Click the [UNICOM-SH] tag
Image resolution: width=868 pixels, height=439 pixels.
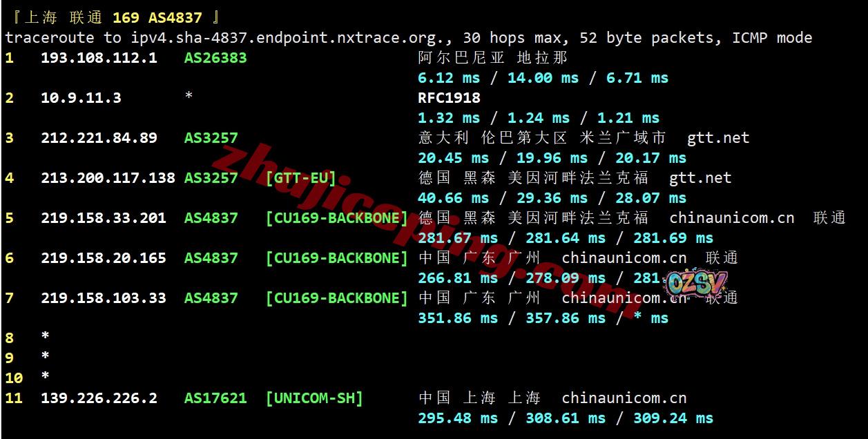tap(314, 398)
